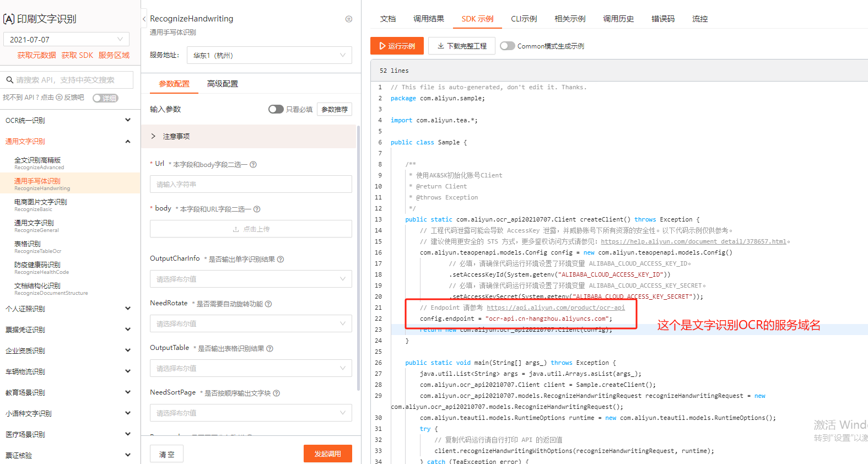The height and width of the screenshot is (464, 868).
Task: Expand 医疗场景识别 category
Action: (x=70, y=434)
